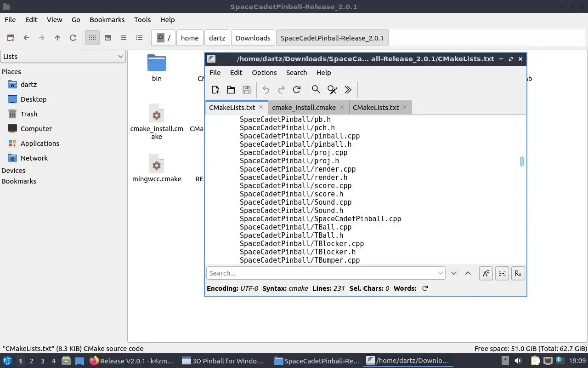Switch file manager to detailed list view
588x368 pixels.
pyautogui.click(x=139, y=38)
